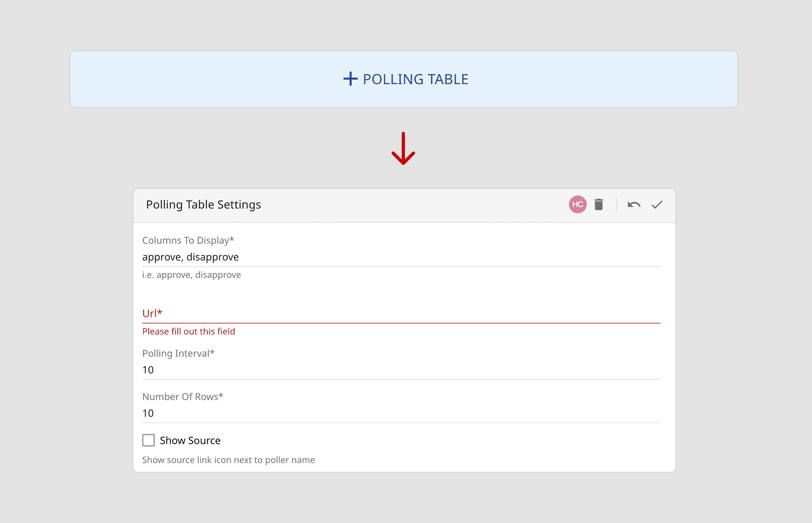Focus the Columns To Display field
The image size is (812, 523).
click(401, 257)
